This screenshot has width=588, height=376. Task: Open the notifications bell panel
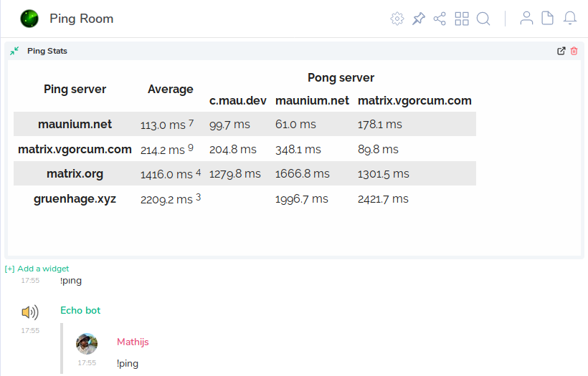point(570,19)
